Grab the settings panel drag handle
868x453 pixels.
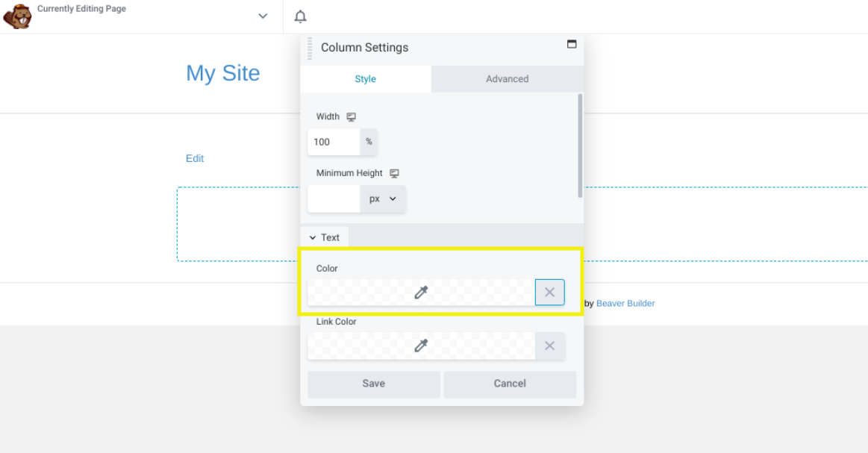(310, 48)
